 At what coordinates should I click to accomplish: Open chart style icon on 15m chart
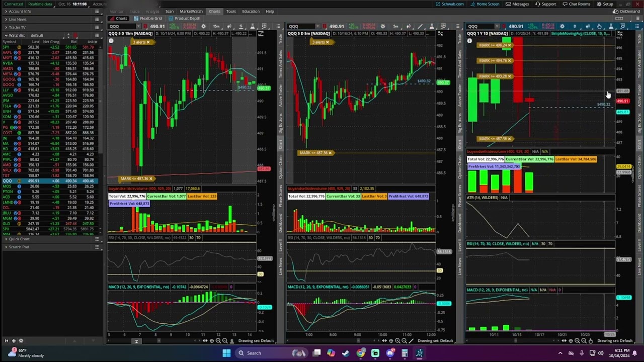pos(229,26)
